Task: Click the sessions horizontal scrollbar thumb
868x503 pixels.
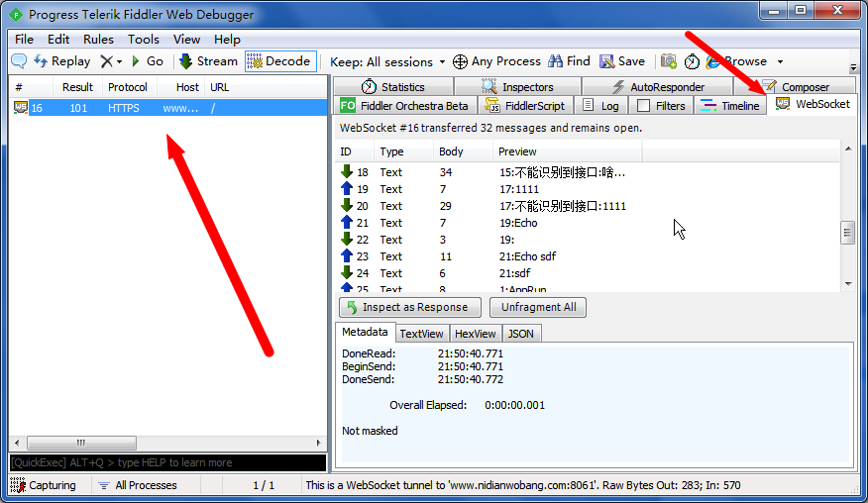Action: 81,443
